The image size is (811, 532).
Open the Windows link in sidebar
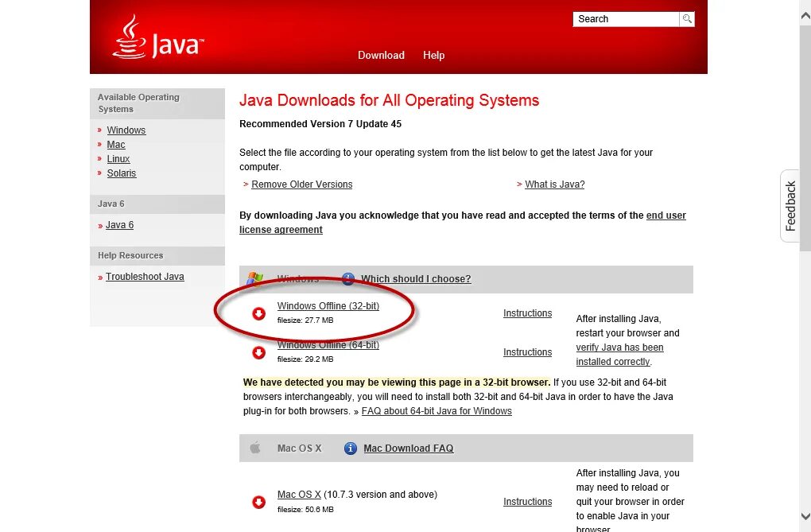(x=126, y=130)
